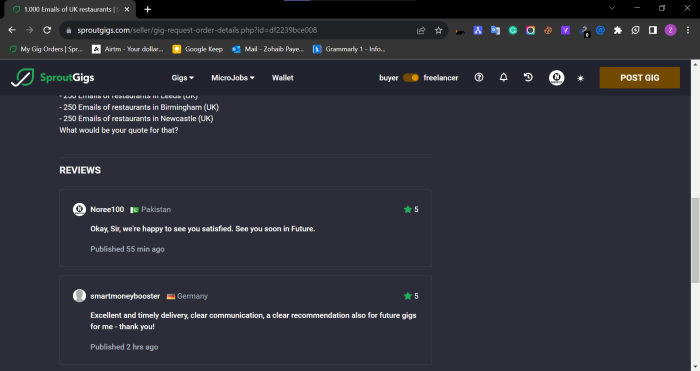Bookmark this page with star icon
The width and height of the screenshot is (700, 371).
point(438,30)
